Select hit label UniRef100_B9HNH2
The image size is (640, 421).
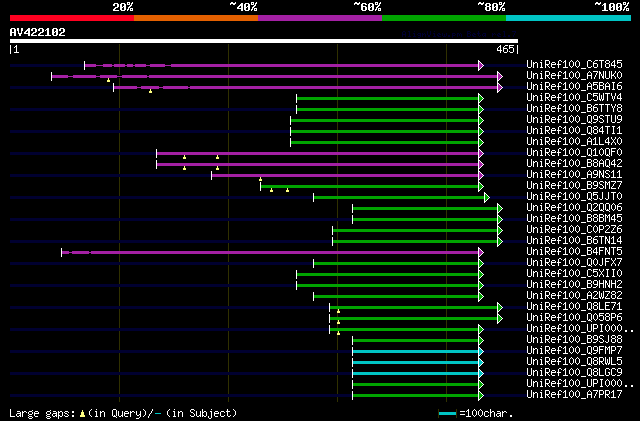[574, 285]
